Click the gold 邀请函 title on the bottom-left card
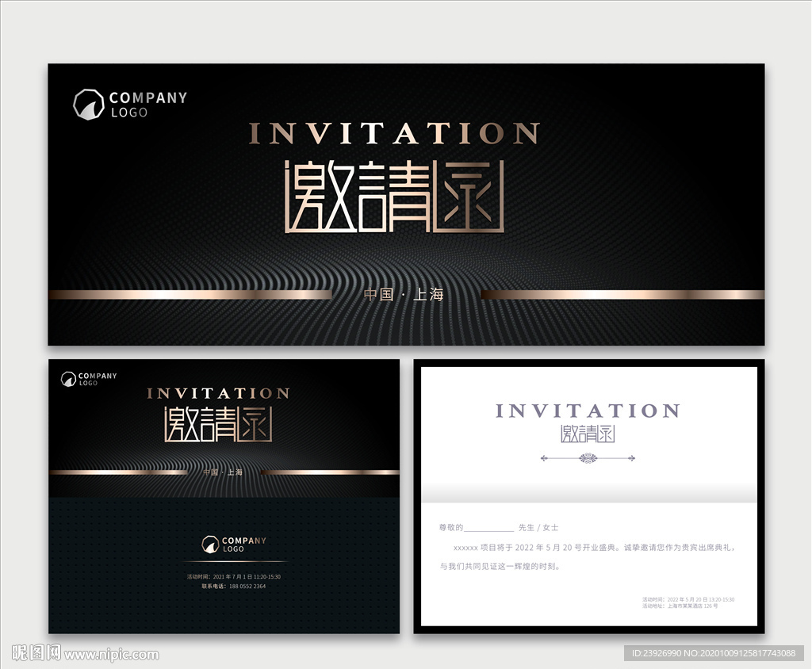 pyautogui.click(x=218, y=424)
